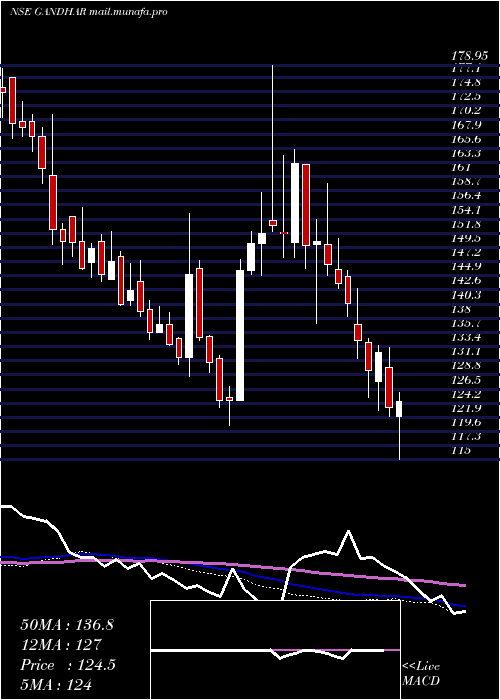Click the 115 bottom price label
Viewport: 500px width, 700px height.
coord(461,451)
